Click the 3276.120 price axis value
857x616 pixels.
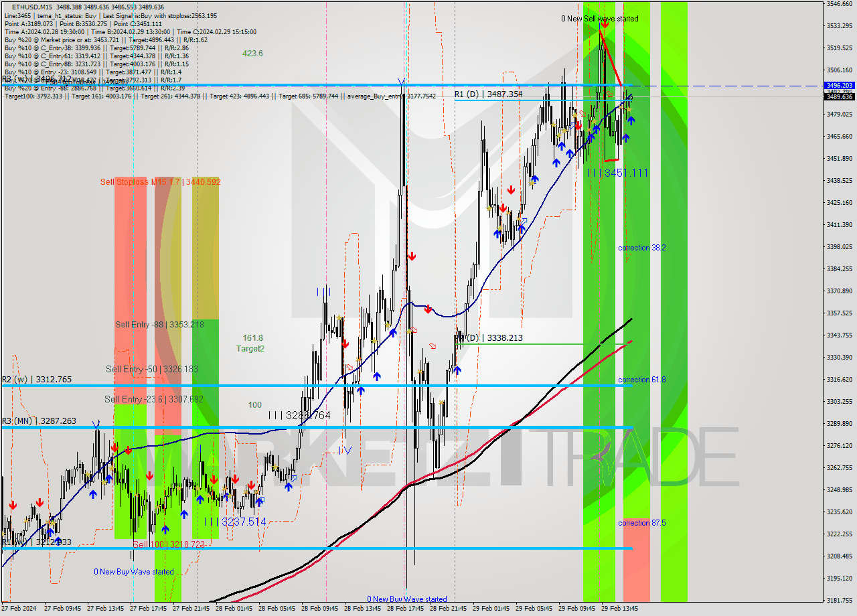pos(840,446)
